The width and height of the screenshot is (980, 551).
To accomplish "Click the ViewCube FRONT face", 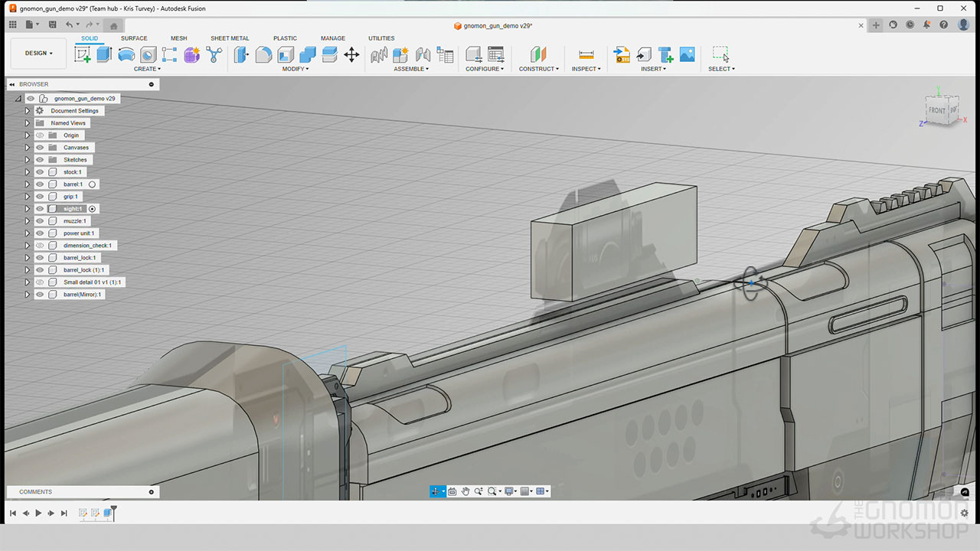I will pyautogui.click(x=936, y=111).
